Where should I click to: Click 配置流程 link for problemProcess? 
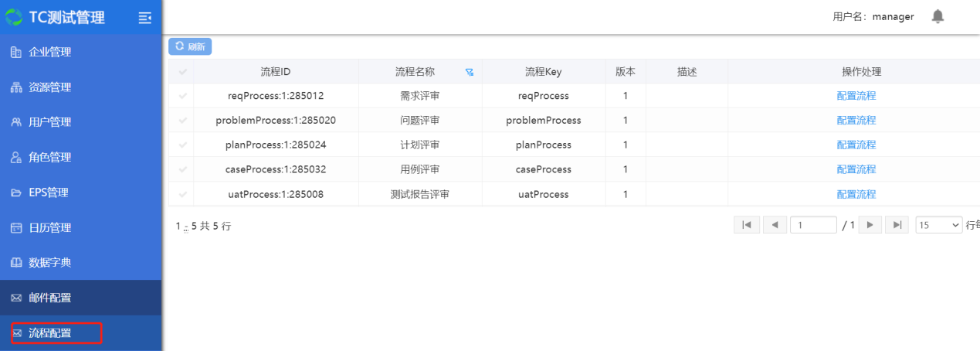pyautogui.click(x=856, y=121)
